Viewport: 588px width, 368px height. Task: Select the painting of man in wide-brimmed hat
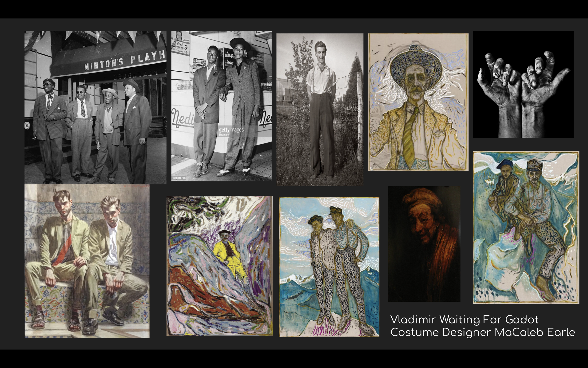(x=418, y=102)
